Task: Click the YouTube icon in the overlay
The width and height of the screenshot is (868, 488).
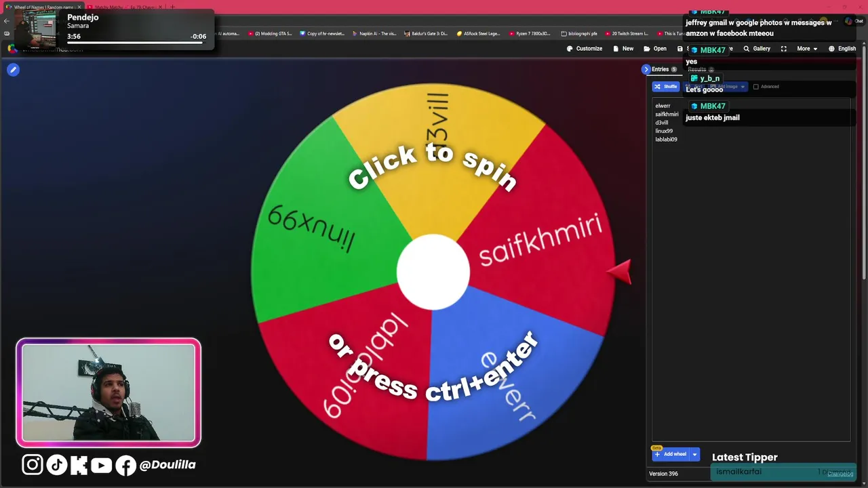Action: 101,464
